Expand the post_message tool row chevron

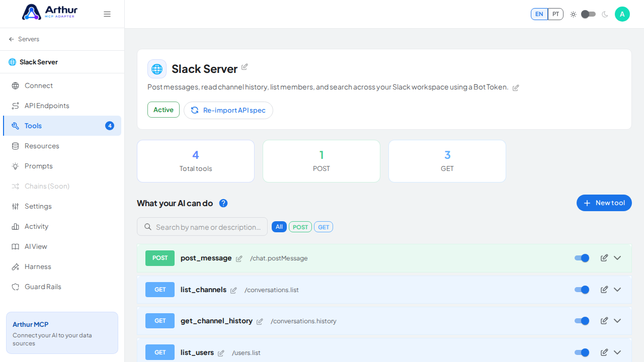tap(617, 258)
